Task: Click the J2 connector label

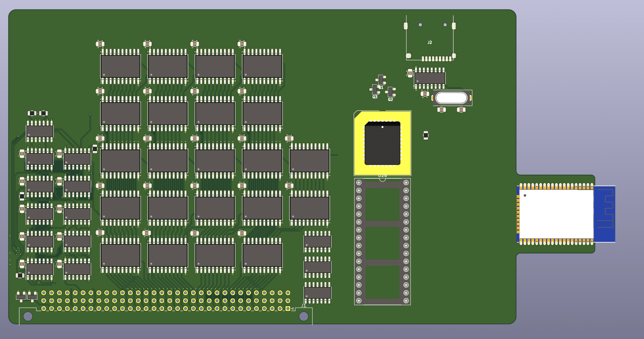Action: 429,42
